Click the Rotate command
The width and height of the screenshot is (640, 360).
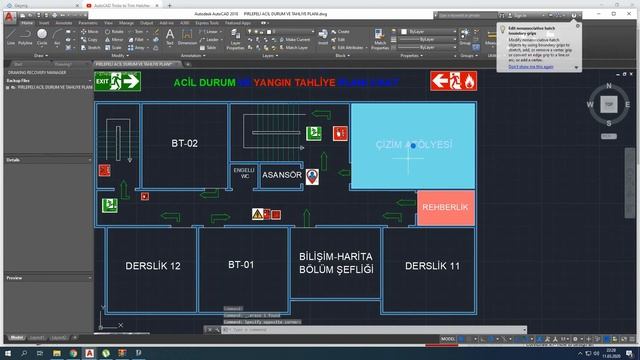114,31
